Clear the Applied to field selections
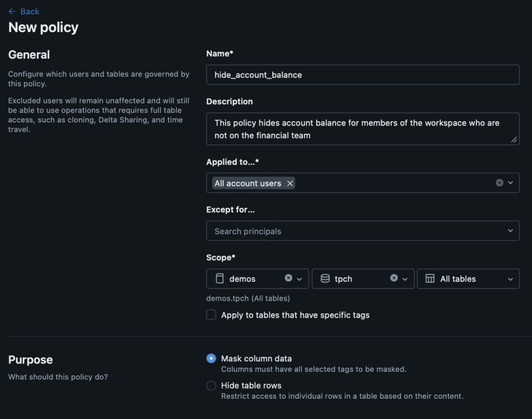Image resolution: width=532 pixels, height=419 pixels. (x=499, y=183)
